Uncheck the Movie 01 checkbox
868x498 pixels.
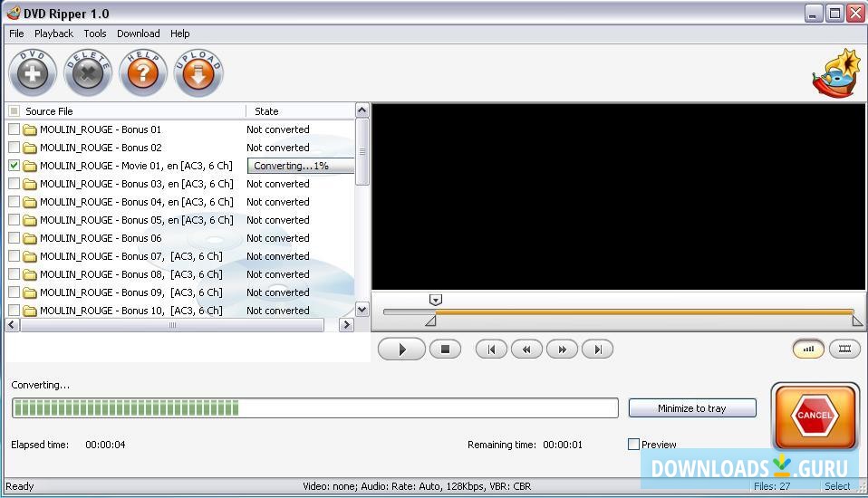(x=14, y=166)
